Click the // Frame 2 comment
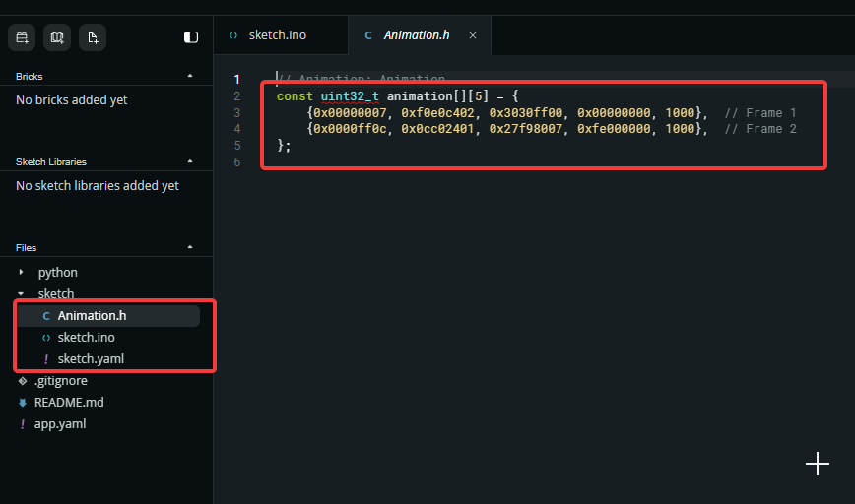The image size is (855, 504). 760,129
